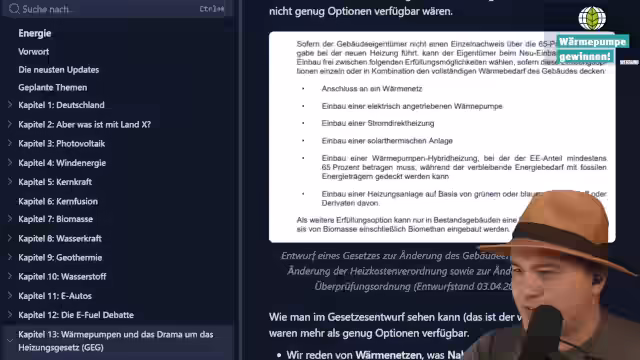Image resolution: width=640 pixels, height=360 pixels.
Task: Open the 'Energie' book title
Action: pyautogui.click(x=35, y=33)
